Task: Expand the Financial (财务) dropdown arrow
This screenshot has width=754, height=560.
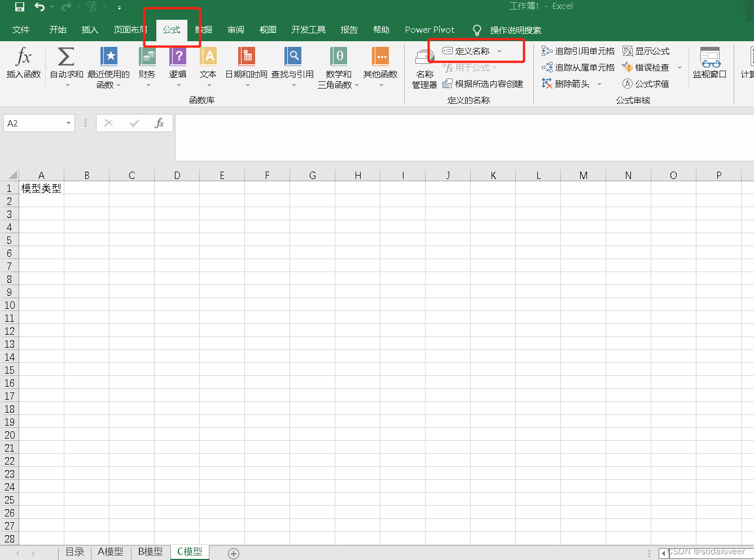Action: pos(148,85)
